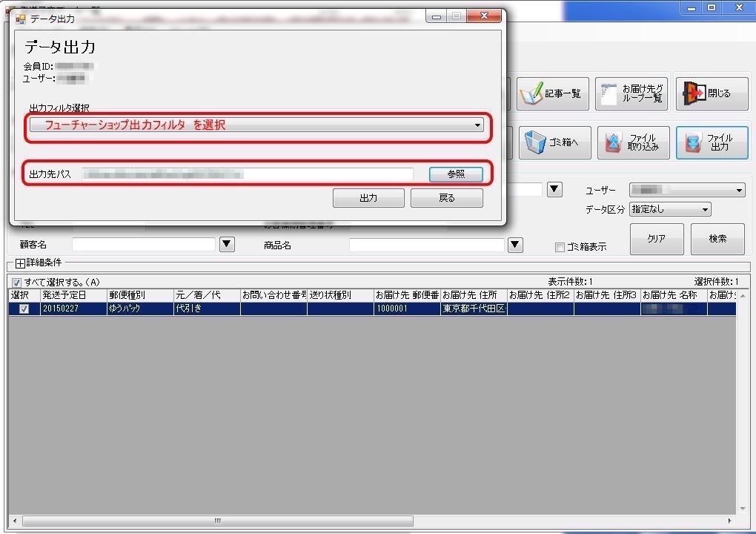Close the データ出力 dialog window
756x534 pixels.
coord(485,16)
